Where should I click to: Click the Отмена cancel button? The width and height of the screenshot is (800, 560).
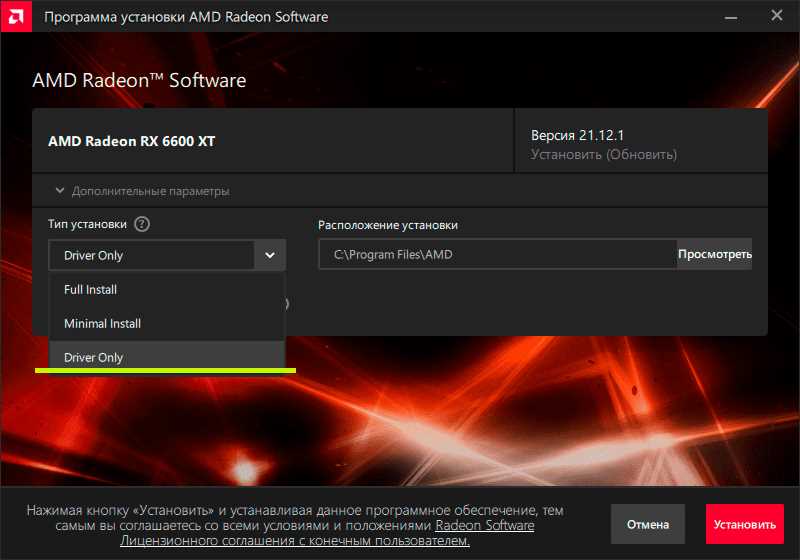(647, 524)
